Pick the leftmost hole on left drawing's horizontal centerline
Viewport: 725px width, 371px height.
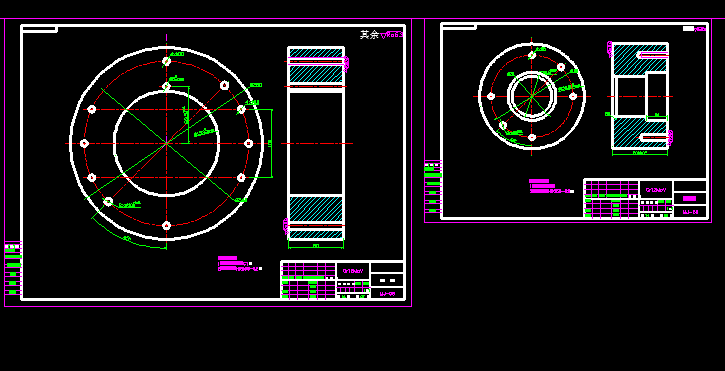(84, 143)
